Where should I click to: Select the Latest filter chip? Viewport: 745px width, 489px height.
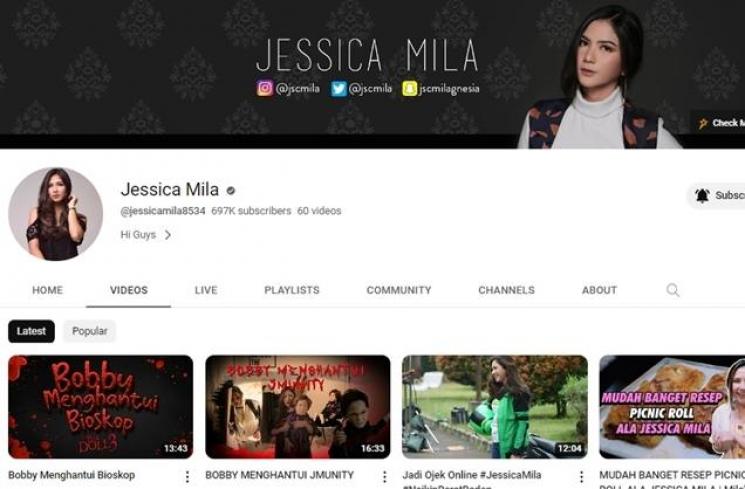pyautogui.click(x=31, y=331)
